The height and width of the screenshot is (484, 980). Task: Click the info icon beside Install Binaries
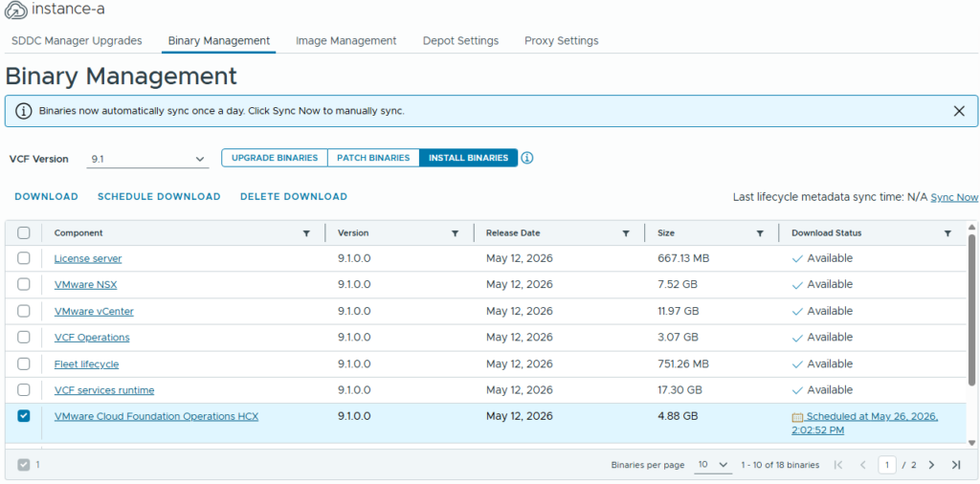click(x=527, y=158)
